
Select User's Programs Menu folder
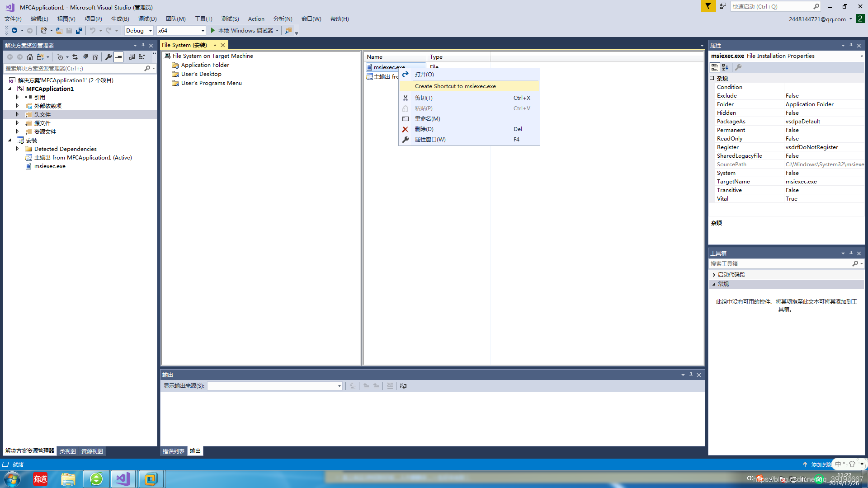tap(211, 83)
